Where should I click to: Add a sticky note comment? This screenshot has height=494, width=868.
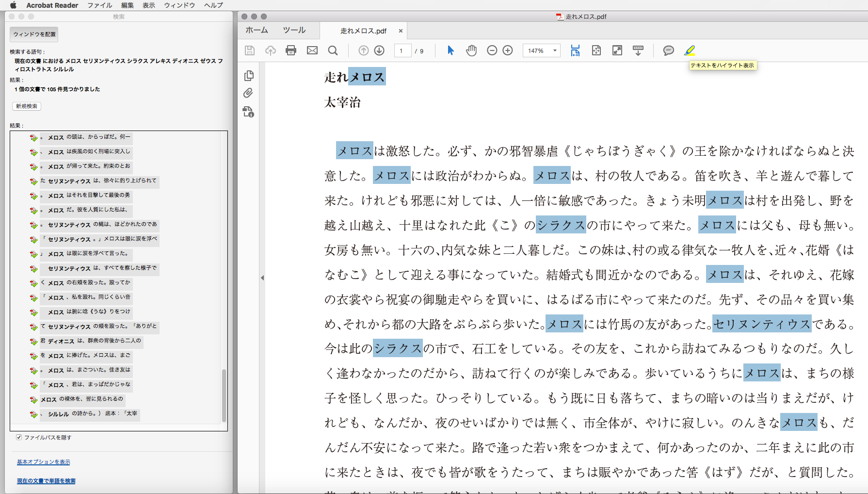pyautogui.click(x=668, y=50)
